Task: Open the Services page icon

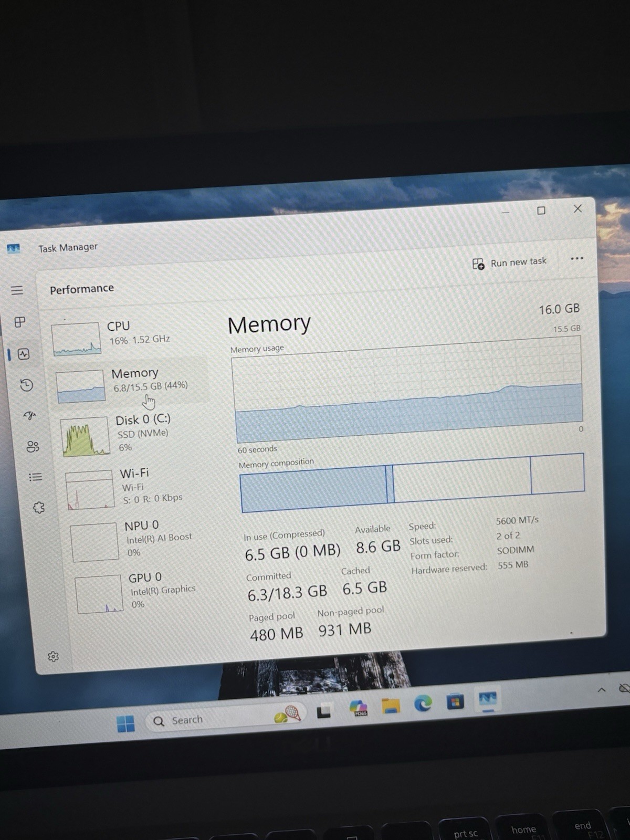Action: pos(38,507)
